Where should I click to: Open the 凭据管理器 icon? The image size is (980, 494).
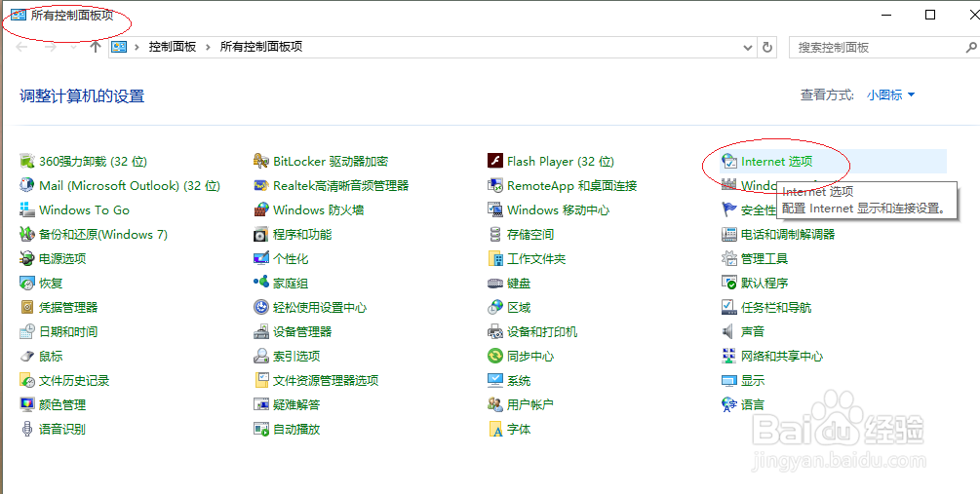[27, 307]
